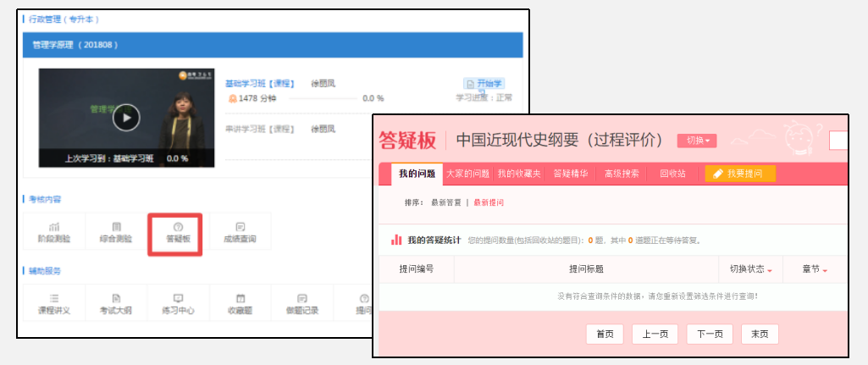This screenshot has height=365, width=868.
Task: Click the 我的答疑统计 bar chart icon
Action: point(395,240)
